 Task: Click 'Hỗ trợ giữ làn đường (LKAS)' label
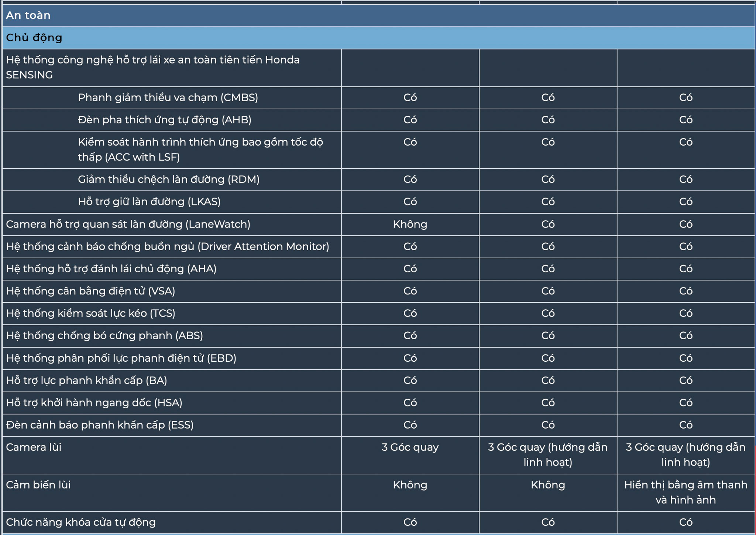click(149, 202)
